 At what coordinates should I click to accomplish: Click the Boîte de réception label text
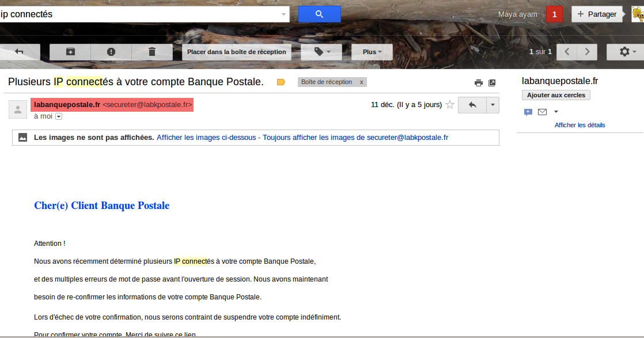click(x=327, y=82)
